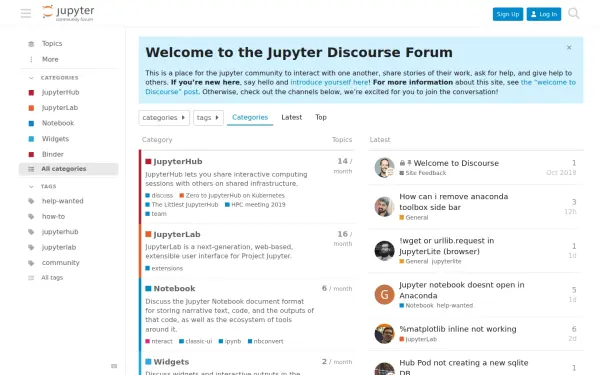Open the Welcome to Discourse topic
Image resolution: width=600 pixels, height=375 pixels.
[456, 163]
